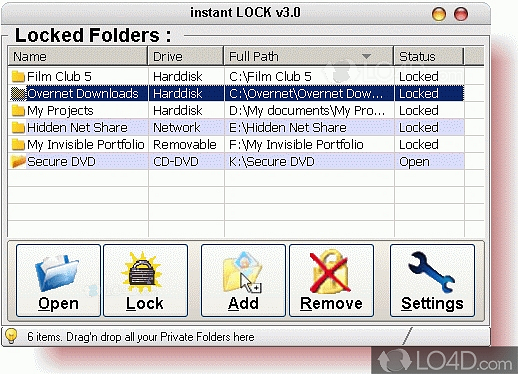Click the Lock padlock button
Image resolution: width=518 pixels, height=374 pixels.
tap(146, 280)
